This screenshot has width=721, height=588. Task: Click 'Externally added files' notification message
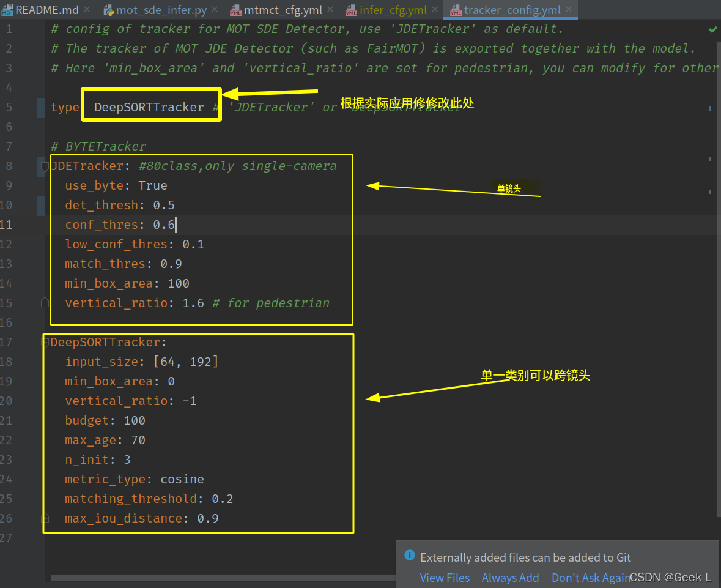(525, 557)
